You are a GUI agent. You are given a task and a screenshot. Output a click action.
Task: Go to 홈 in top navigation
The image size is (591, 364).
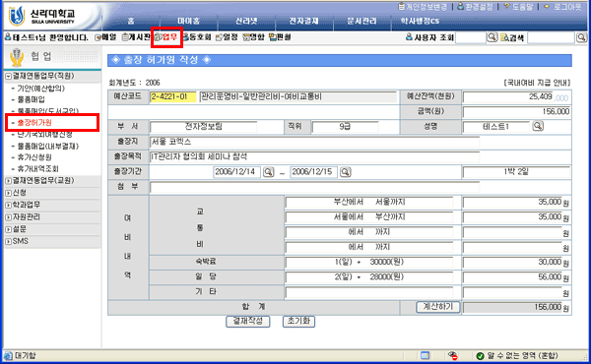(131, 21)
